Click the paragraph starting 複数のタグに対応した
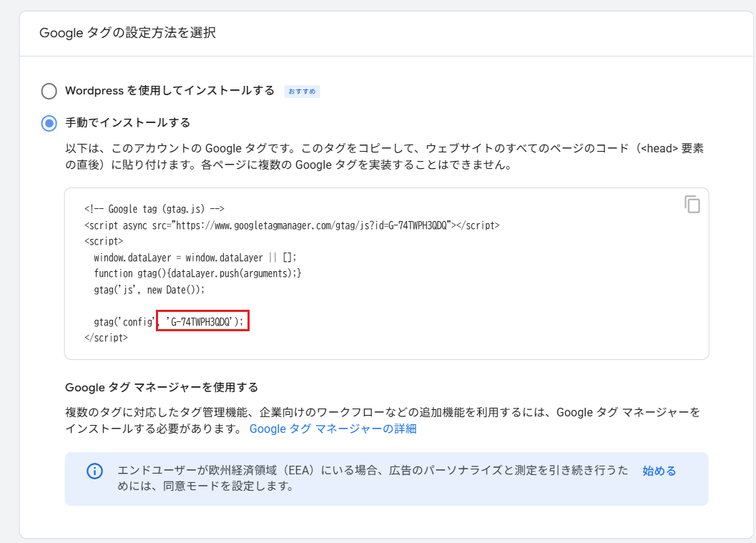The height and width of the screenshot is (543, 756). (x=383, y=421)
